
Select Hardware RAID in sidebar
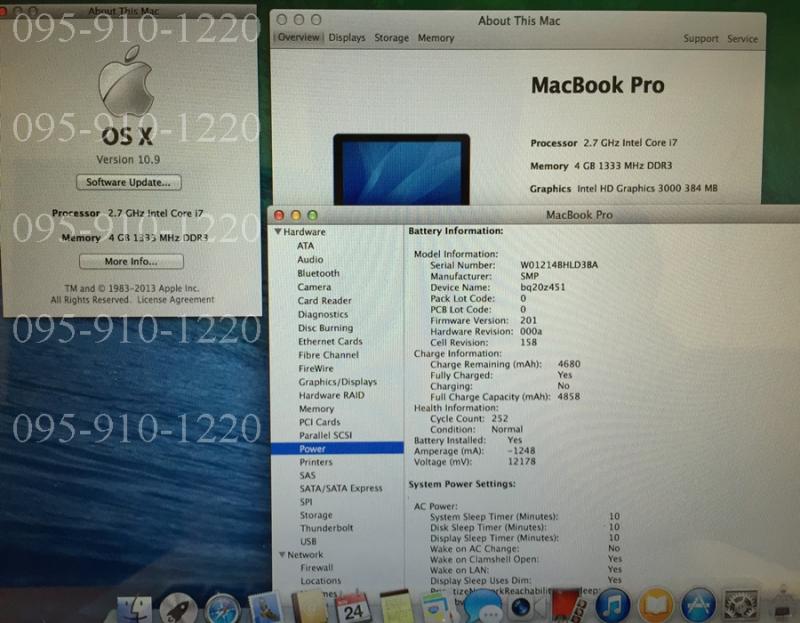coord(332,395)
